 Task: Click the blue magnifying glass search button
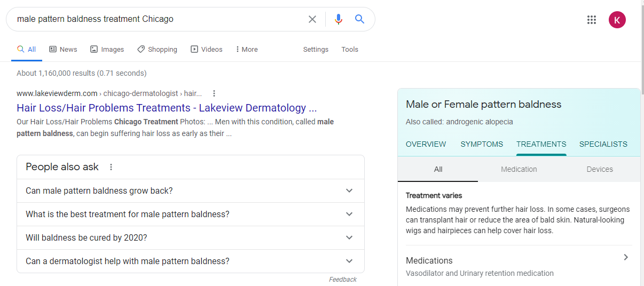[x=360, y=19]
